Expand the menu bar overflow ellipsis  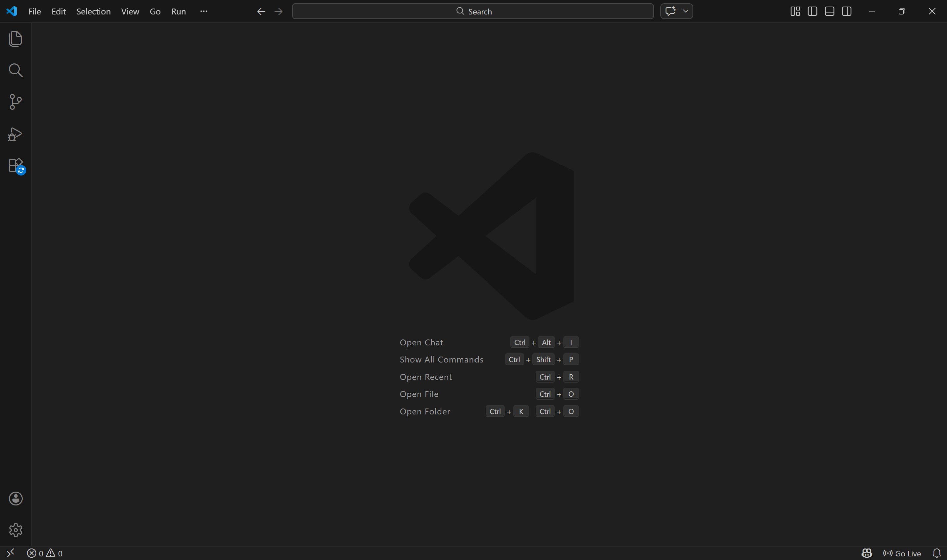pos(204,11)
